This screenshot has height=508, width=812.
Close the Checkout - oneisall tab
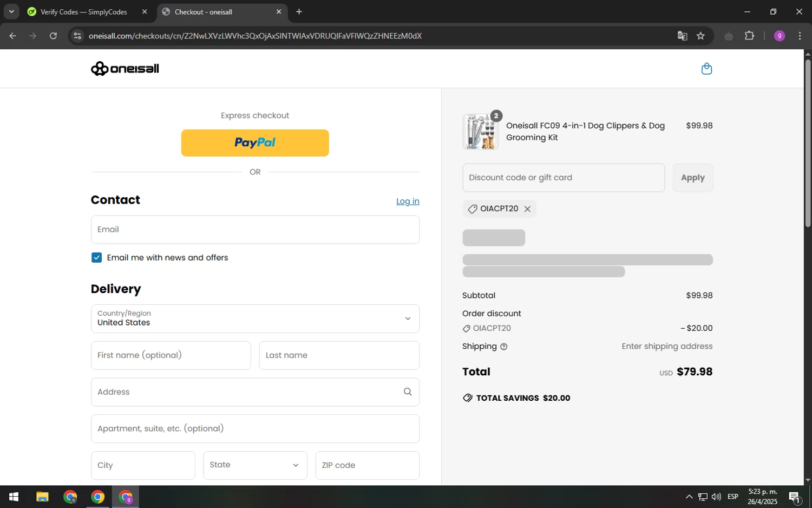point(279,11)
